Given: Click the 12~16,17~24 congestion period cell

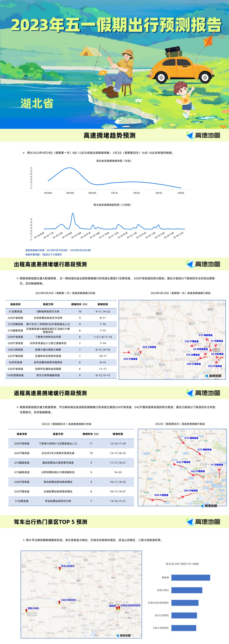Looking at the screenshot, I should coord(118,444).
